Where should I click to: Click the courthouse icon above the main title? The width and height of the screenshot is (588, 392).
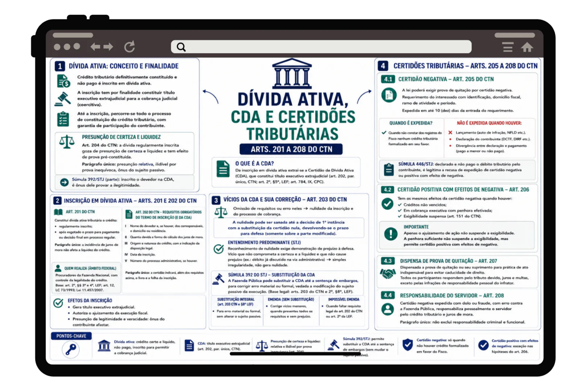tap(292, 73)
